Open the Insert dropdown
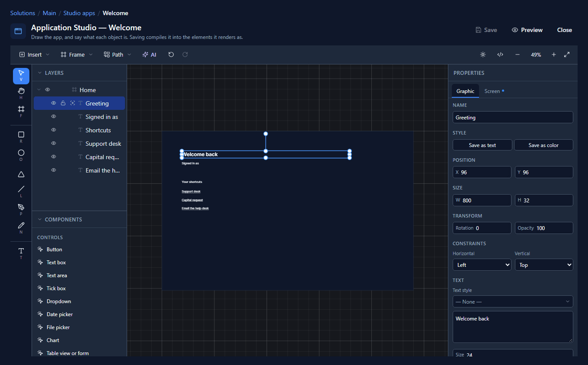The width and height of the screenshot is (588, 365). click(x=34, y=54)
